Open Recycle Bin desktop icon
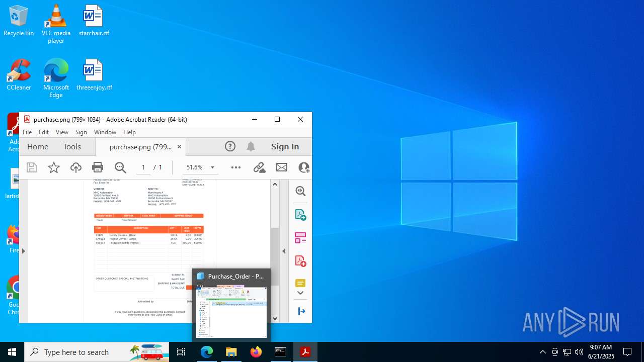Viewport: 644px width, 362px height. coord(19,21)
